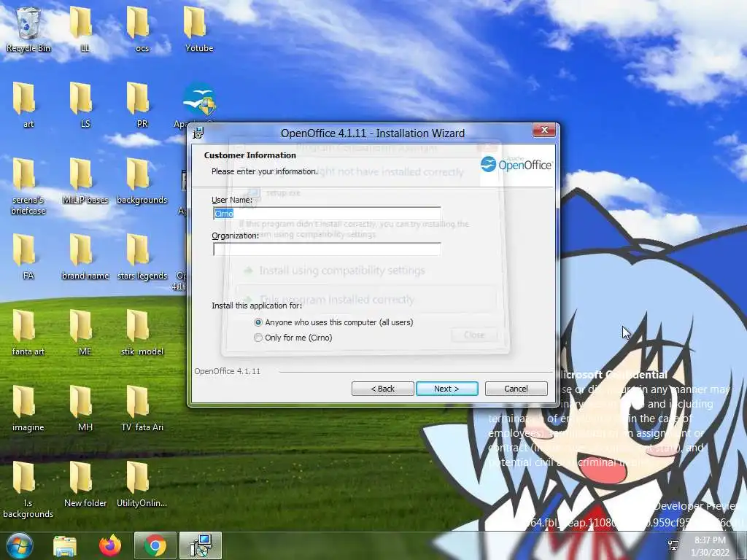Select the serena's briefcase folder
Viewport: 747px width, 560px height.
pos(28,186)
